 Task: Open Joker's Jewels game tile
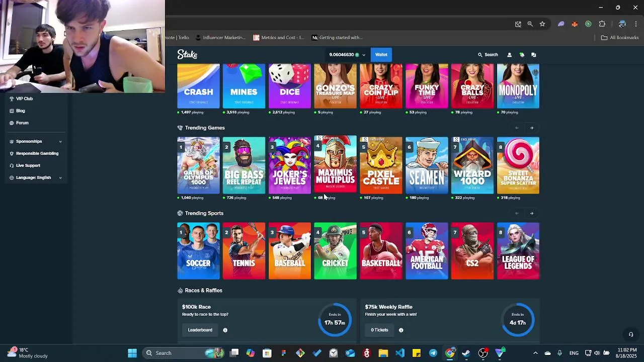(290, 165)
